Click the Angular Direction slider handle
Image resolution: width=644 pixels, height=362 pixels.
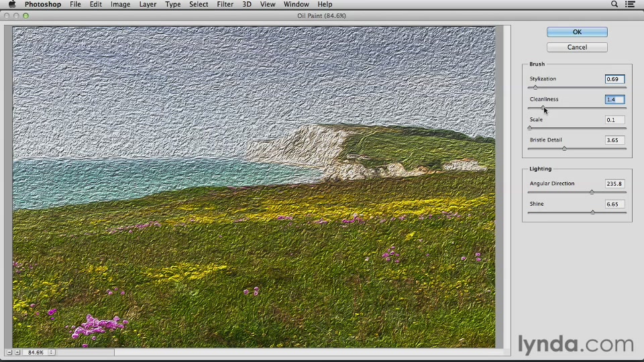[x=592, y=192]
